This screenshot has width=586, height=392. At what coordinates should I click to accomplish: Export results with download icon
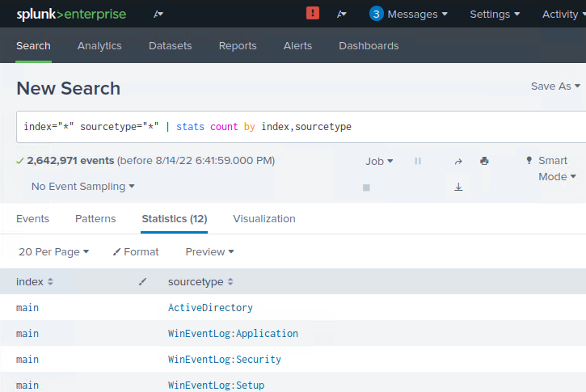click(458, 187)
